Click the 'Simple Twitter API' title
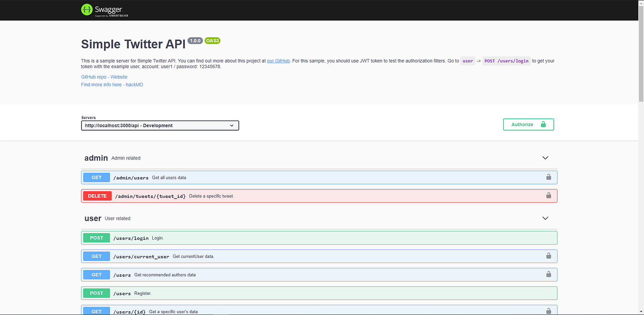The width and height of the screenshot is (644, 315). pos(133,44)
